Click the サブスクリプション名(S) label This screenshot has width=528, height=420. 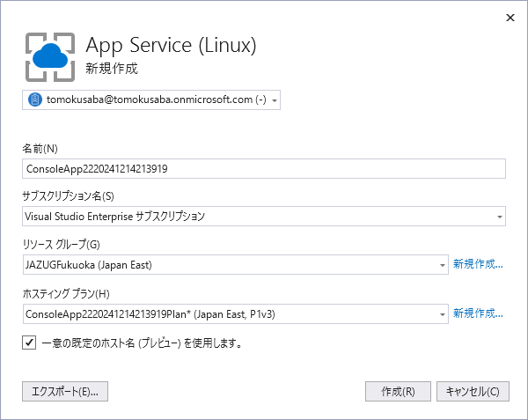(69, 195)
